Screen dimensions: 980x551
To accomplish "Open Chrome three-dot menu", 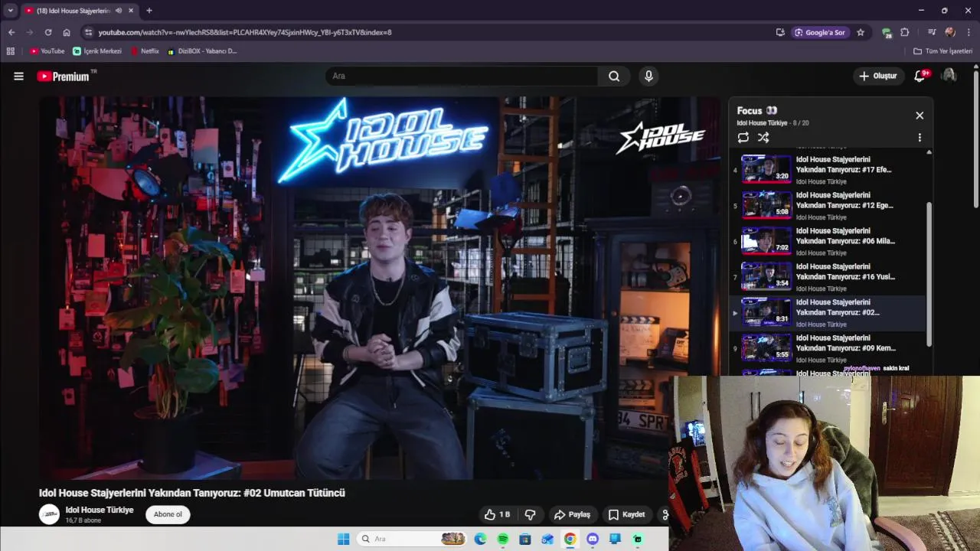I will pos(969,32).
